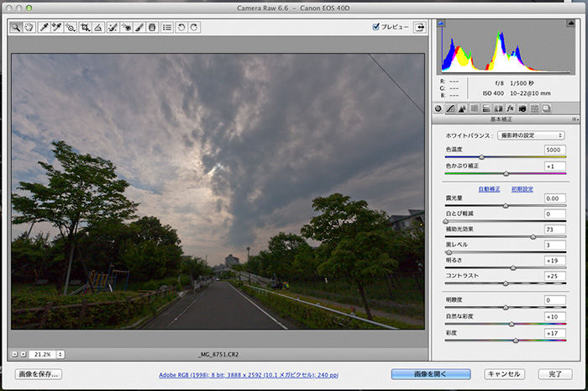Open the ホワイトバランス dropdown

click(531, 135)
